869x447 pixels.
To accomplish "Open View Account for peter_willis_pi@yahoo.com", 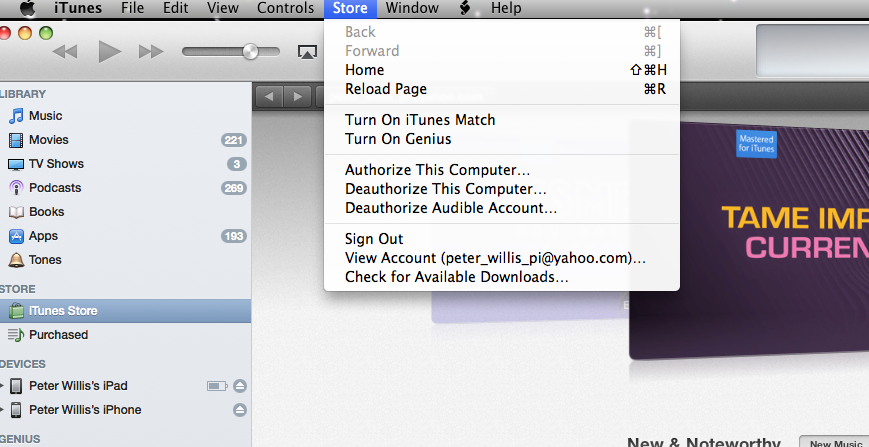I will (x=502, y=258).
